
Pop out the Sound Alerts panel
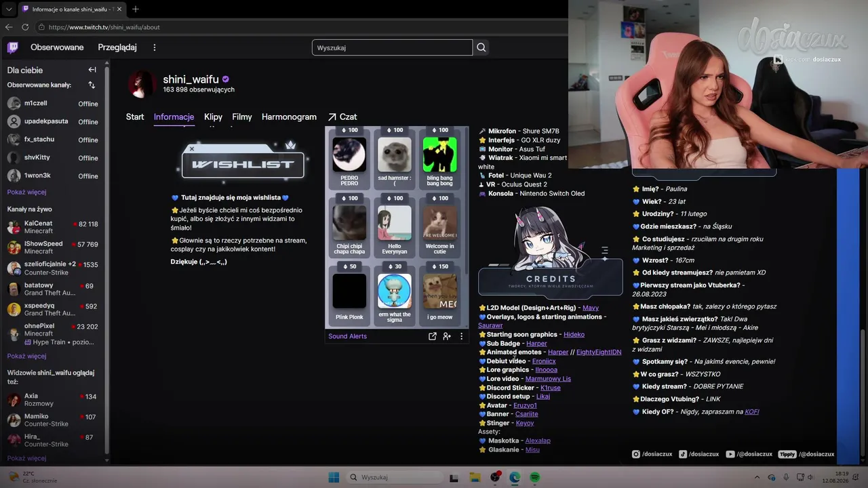(x=432, y=336)
